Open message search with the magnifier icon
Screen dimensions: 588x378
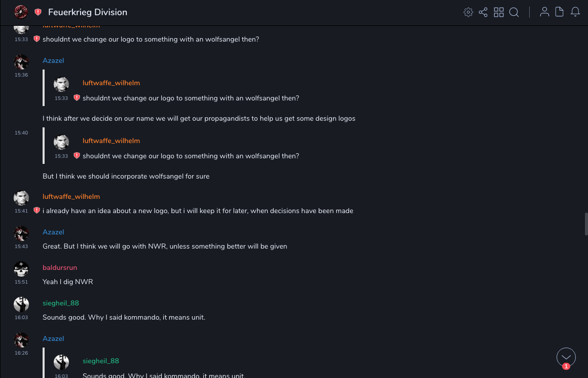point(514,12)
